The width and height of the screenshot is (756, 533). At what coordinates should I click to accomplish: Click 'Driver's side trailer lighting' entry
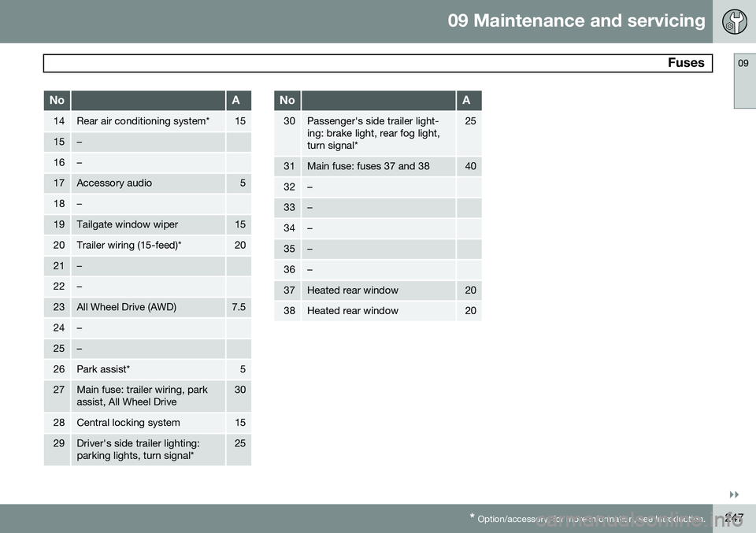pos(138,449)
